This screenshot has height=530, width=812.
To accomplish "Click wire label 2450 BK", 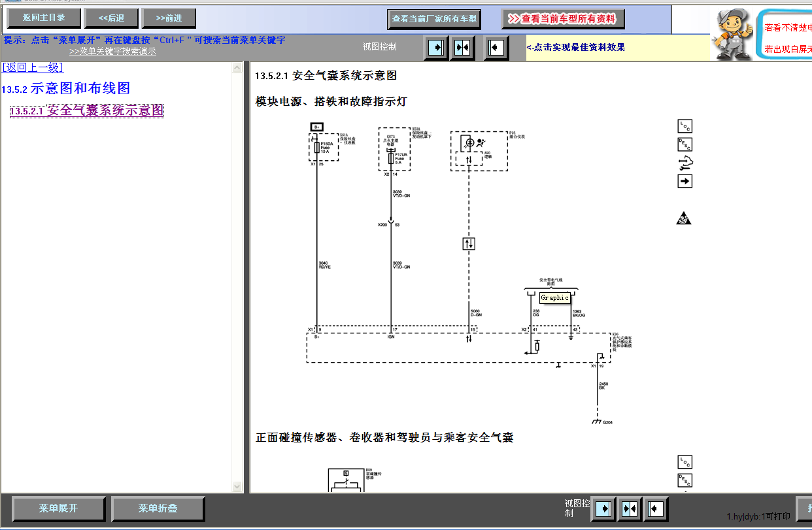I will 603,386.
